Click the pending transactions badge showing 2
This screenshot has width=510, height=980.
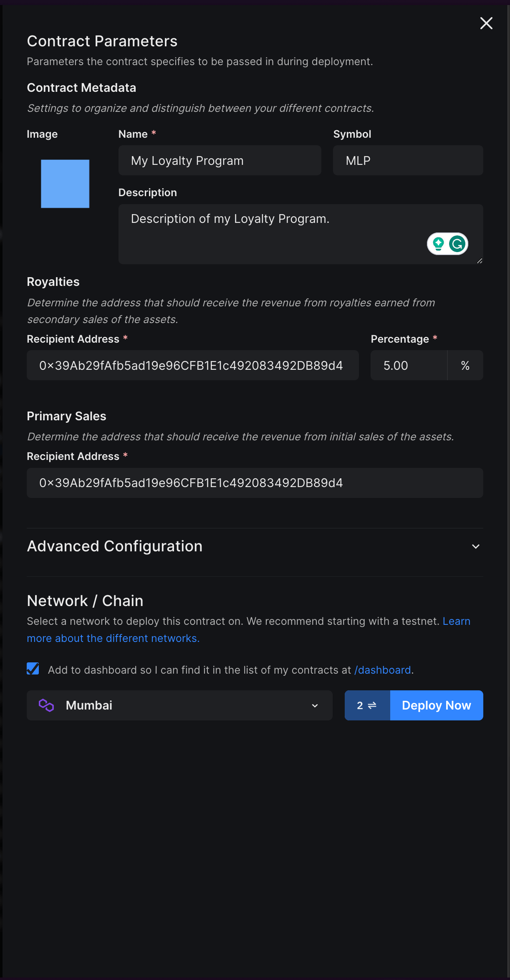367,705
